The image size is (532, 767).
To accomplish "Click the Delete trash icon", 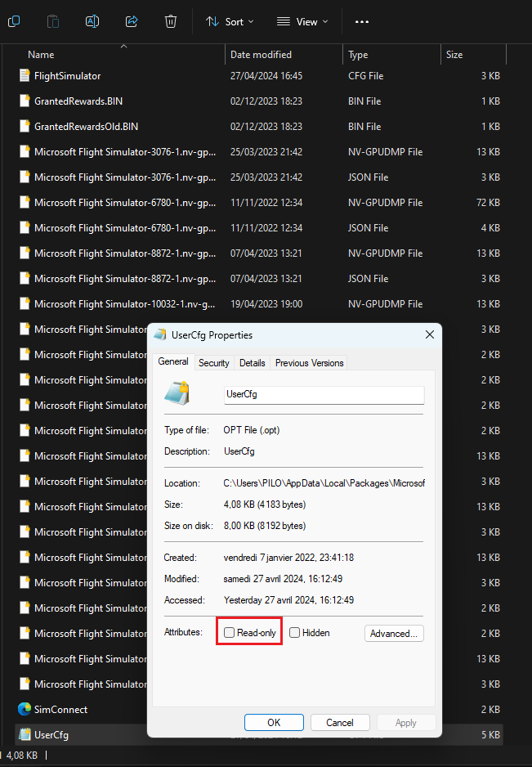I will click(171, 21).
